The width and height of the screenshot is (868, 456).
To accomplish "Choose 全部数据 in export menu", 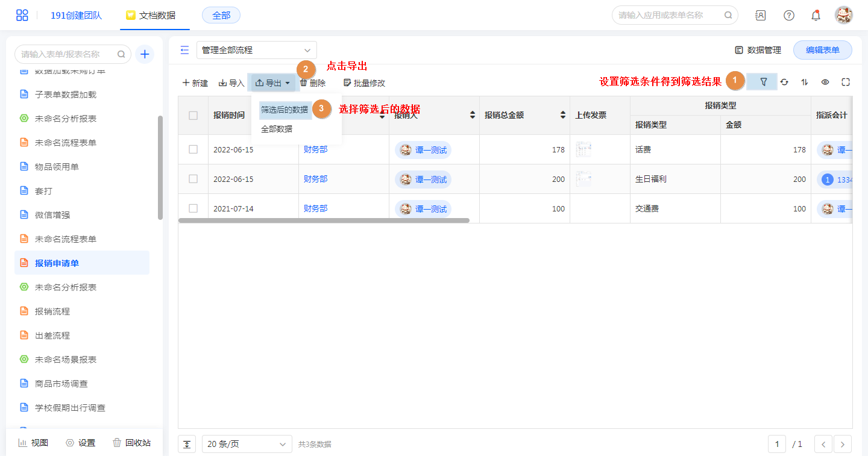I will (277, 129).
